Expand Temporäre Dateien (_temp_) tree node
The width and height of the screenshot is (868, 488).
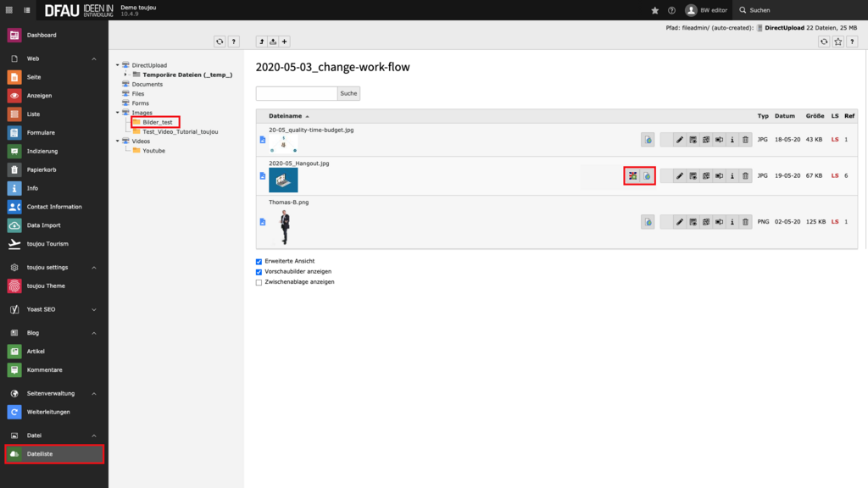tap(125, 75)
